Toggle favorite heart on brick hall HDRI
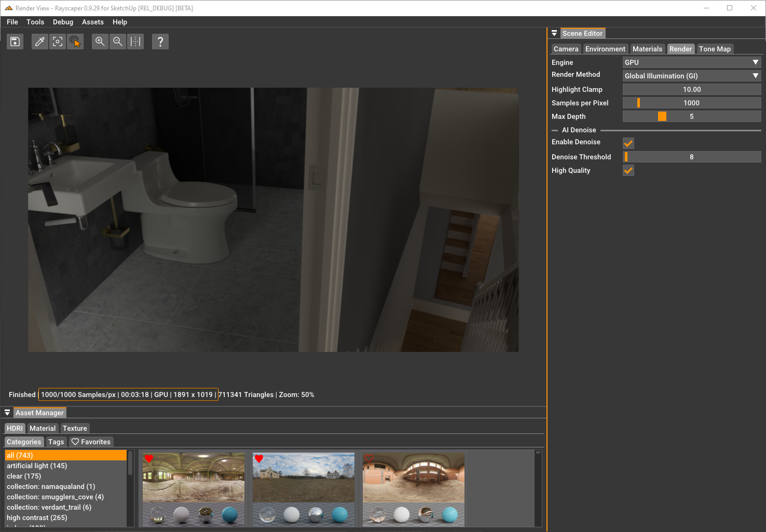 tap(369, 458)
